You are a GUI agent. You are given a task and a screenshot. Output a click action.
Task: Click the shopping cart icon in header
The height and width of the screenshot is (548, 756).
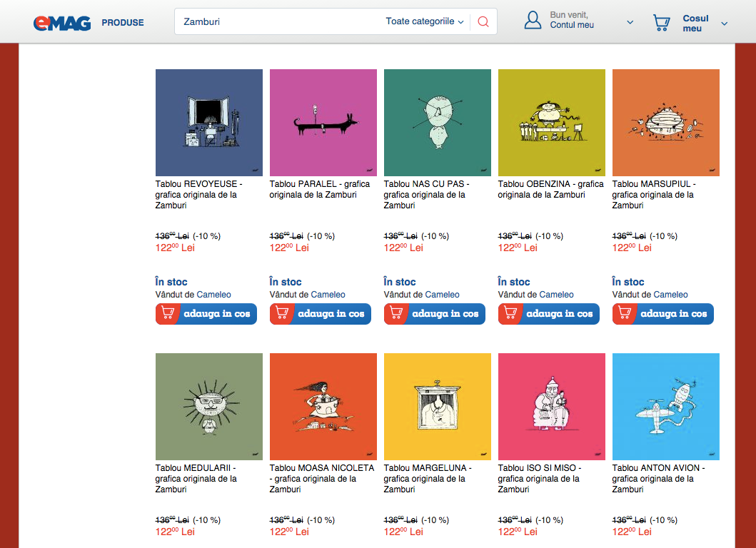661,22
